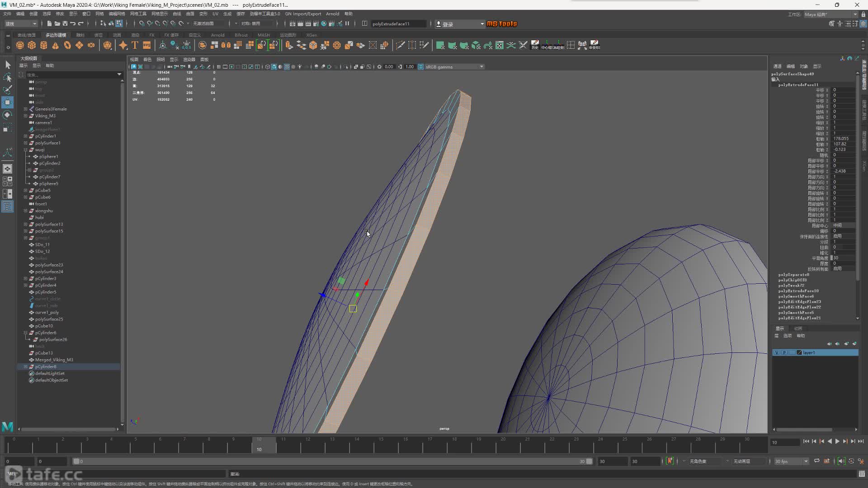Create a polygon sphere from the shelf
This screenshot has width=868, height=488.
[x=20, y=45]
